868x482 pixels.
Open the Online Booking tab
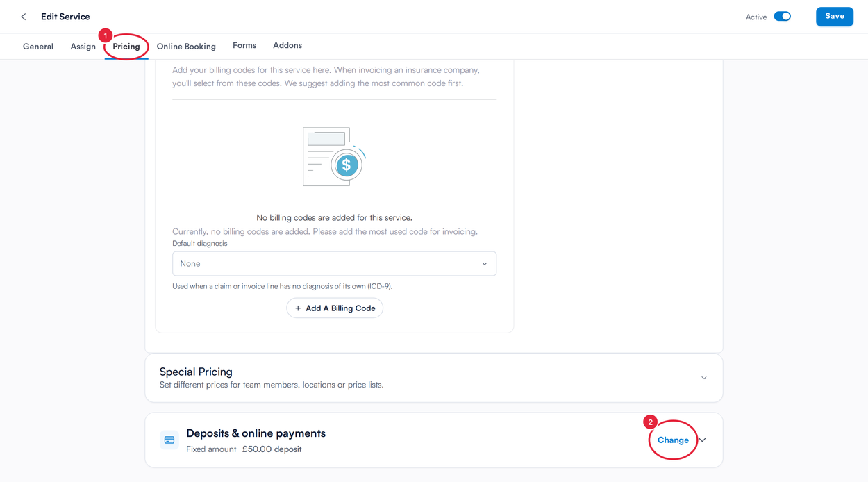(x=186, y=47)
